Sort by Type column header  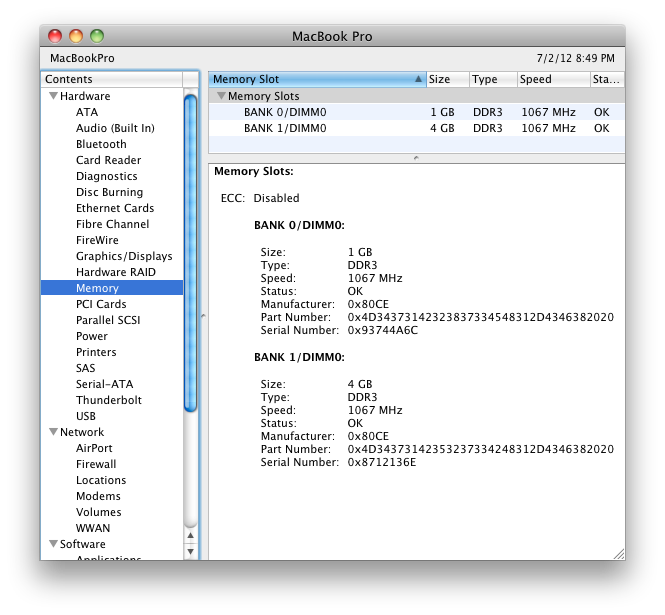coord(493,79)
